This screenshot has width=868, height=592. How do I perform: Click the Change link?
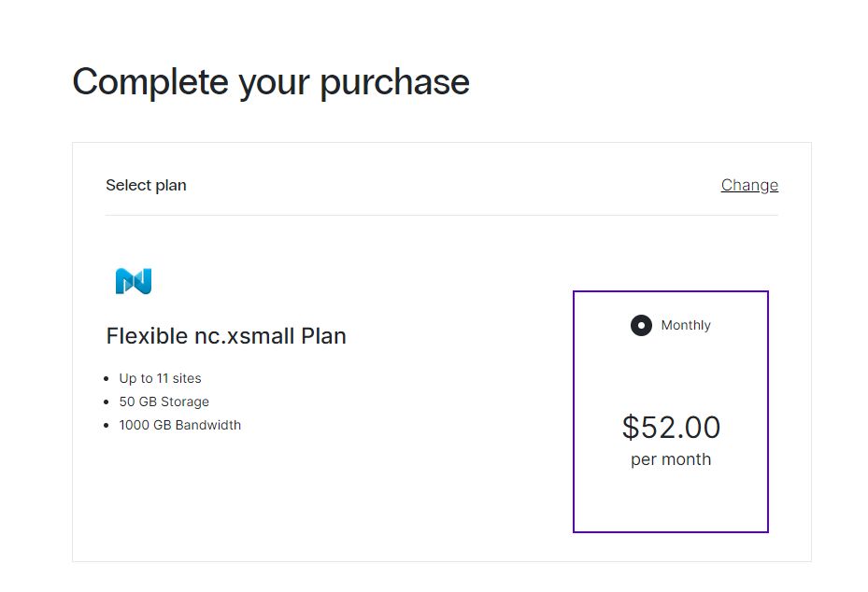pyautogui.click(x=749, y=185)
